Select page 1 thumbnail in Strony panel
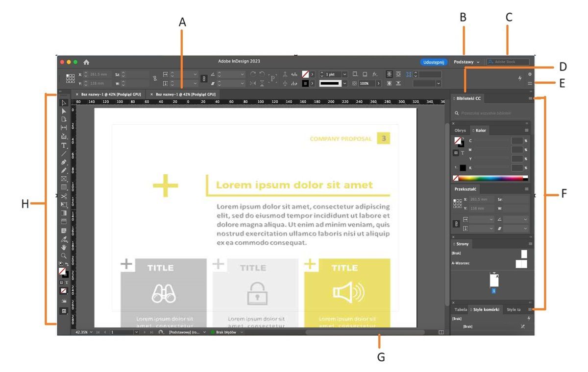 coord(494,280)
